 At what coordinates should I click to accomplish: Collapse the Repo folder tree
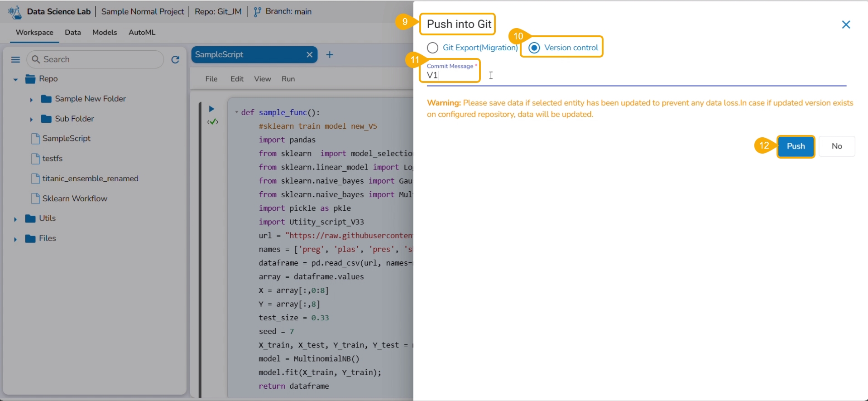[x=15, y=79]
